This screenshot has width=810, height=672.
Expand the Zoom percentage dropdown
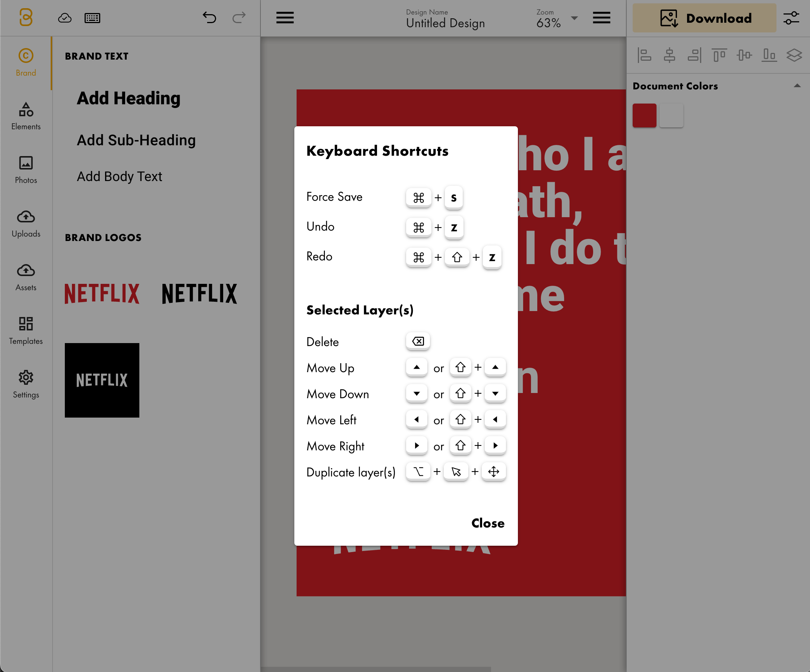[574, 18]
